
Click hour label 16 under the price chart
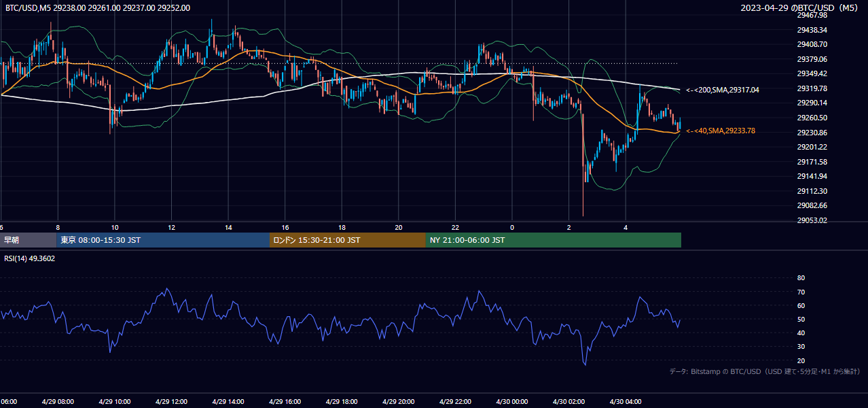tap(285, 227)
